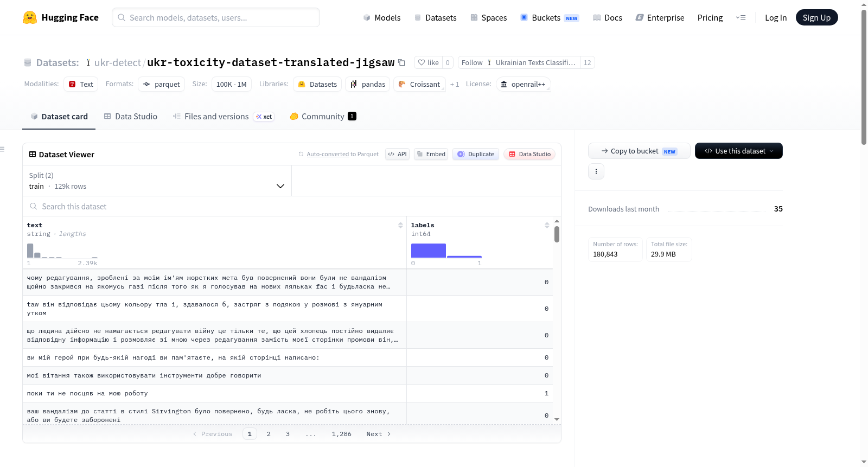Expand the train split dropdown
The image size is (868, 467).
pos(157,181)
